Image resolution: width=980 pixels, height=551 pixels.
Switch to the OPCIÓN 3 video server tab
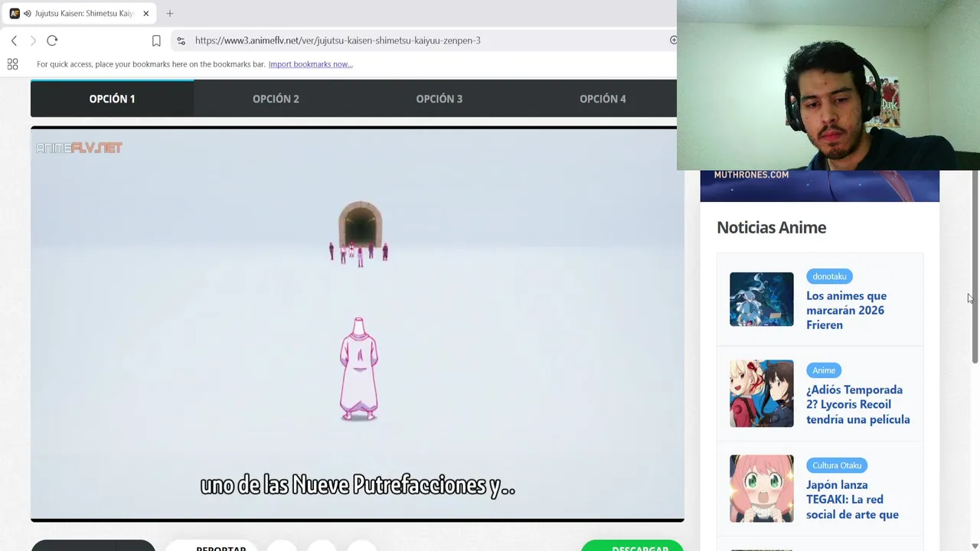pos(439,99)
